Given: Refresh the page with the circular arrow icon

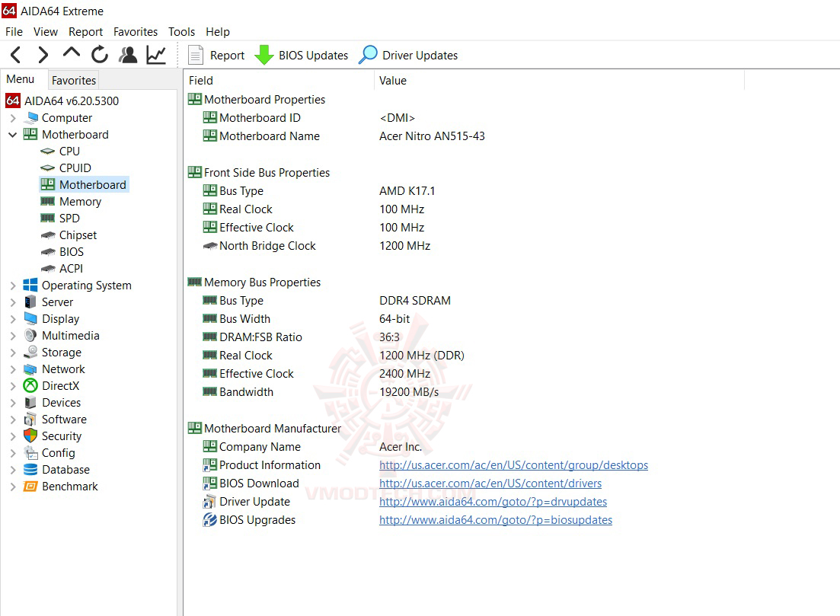Looking at the screenshot, I should click(x=100, y=55).
